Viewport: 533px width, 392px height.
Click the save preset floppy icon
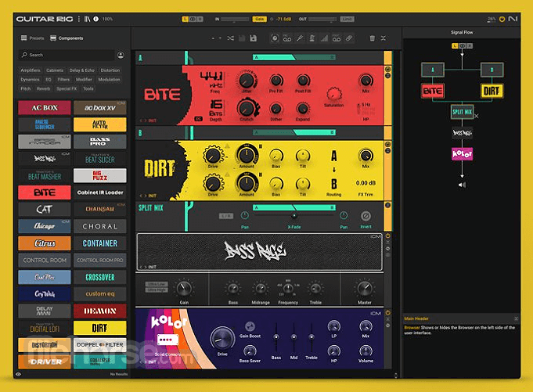click(x=254, y=38)
